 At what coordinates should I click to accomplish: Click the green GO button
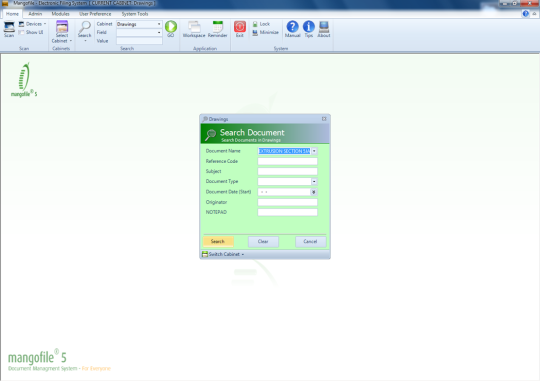click(x=171, y=29)
